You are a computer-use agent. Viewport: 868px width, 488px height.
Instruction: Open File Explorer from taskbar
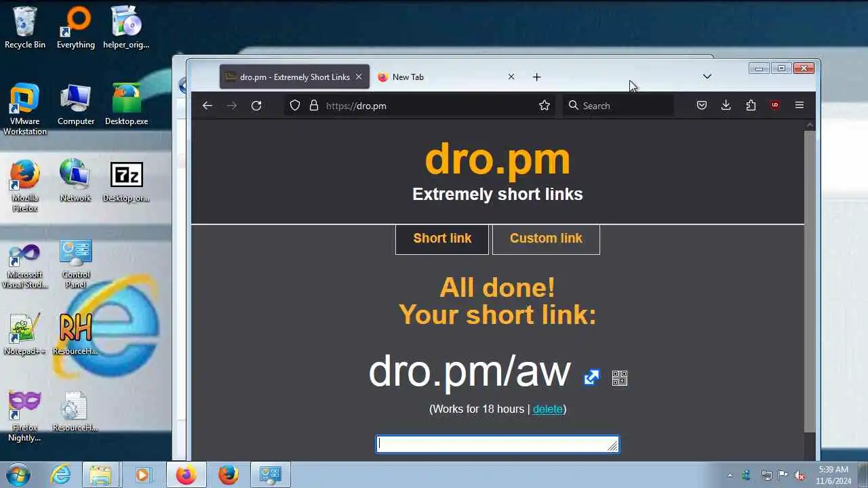click(100, 474)
